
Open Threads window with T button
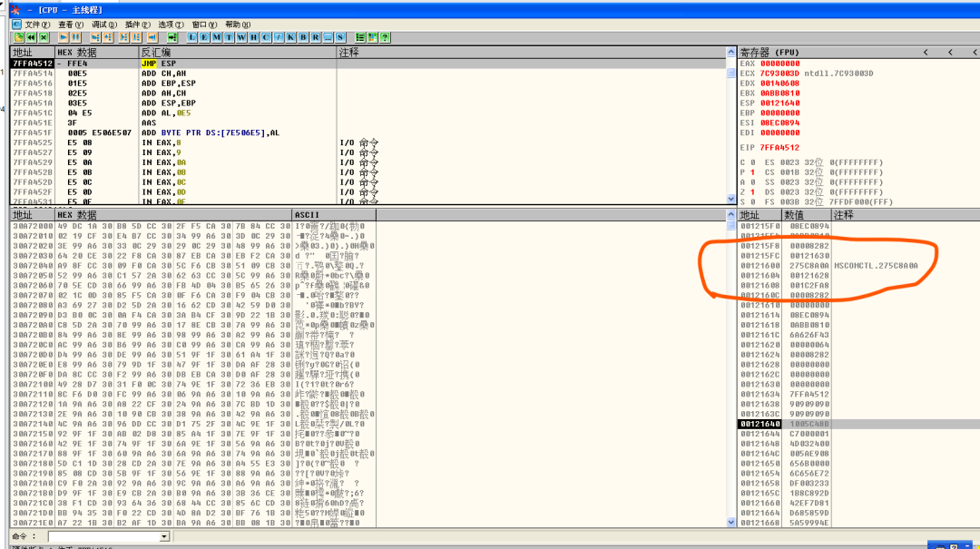coord(229,37)
